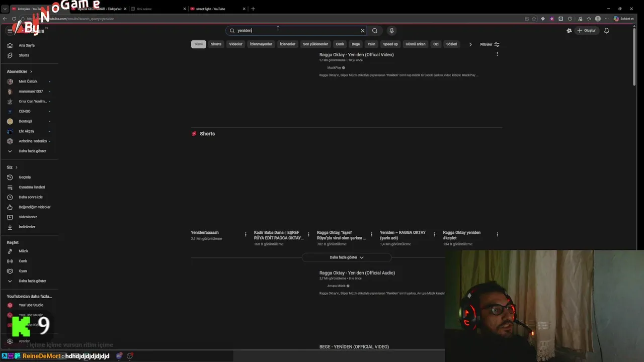Open Canlı under Keşfet sidebar
644x362 pixels.
point(29,261)
